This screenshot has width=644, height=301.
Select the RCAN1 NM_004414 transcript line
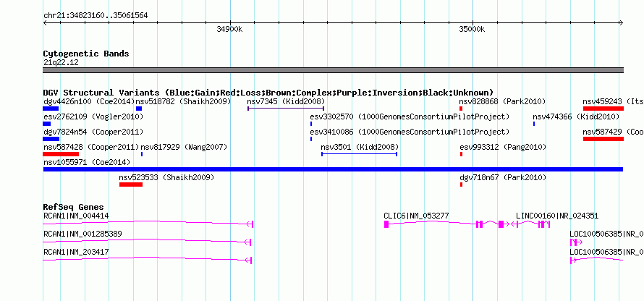[148, 224]
